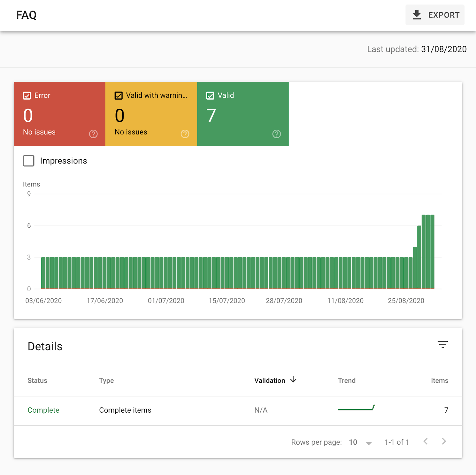Open the Details filter icon

[442, 345]
